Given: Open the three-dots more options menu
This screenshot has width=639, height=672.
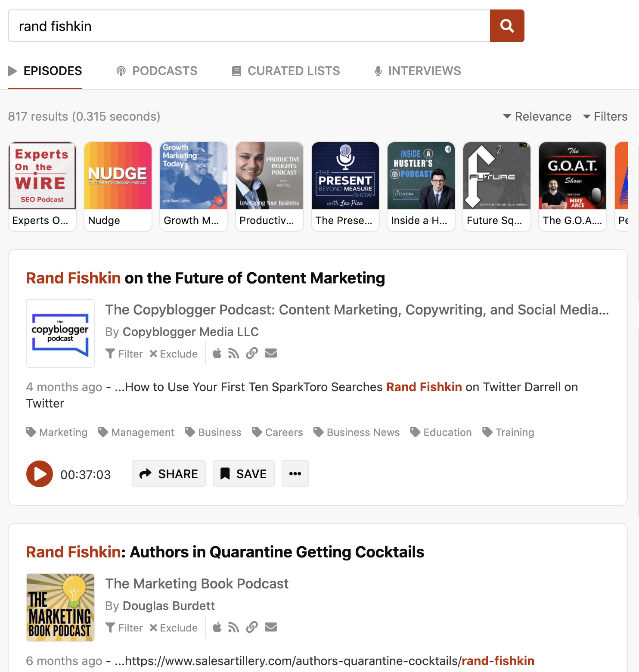Looking at the screenshot, I should [x=295, y=474].
